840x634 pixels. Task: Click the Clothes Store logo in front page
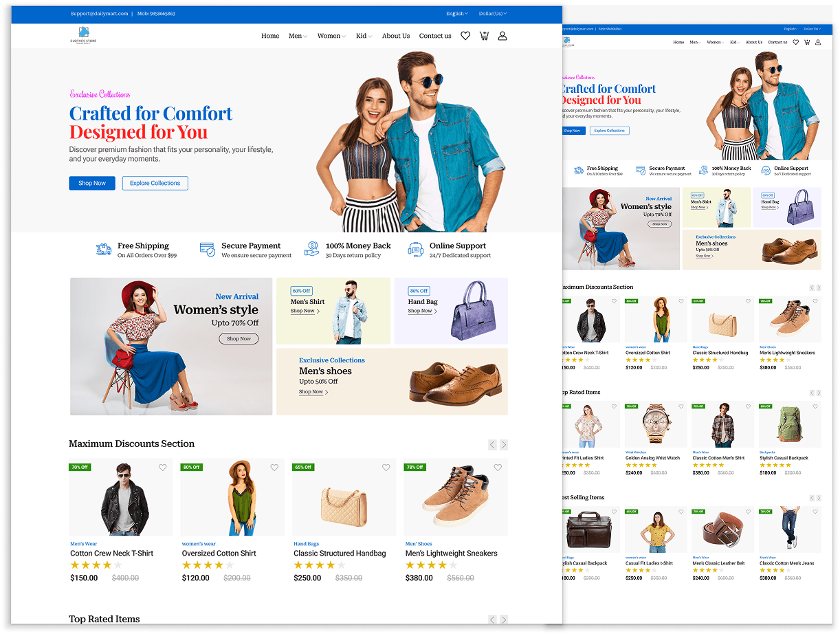click(83, 36)
